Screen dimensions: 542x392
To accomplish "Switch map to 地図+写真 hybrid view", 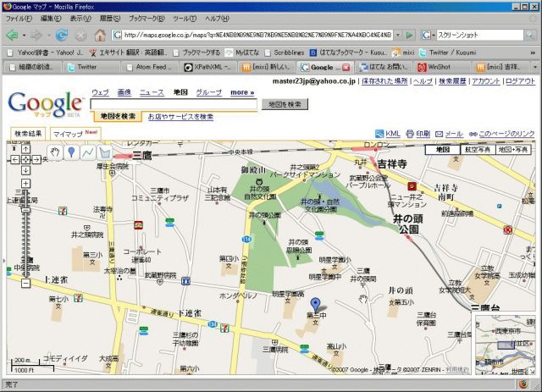I will click(x=512, y=149).
